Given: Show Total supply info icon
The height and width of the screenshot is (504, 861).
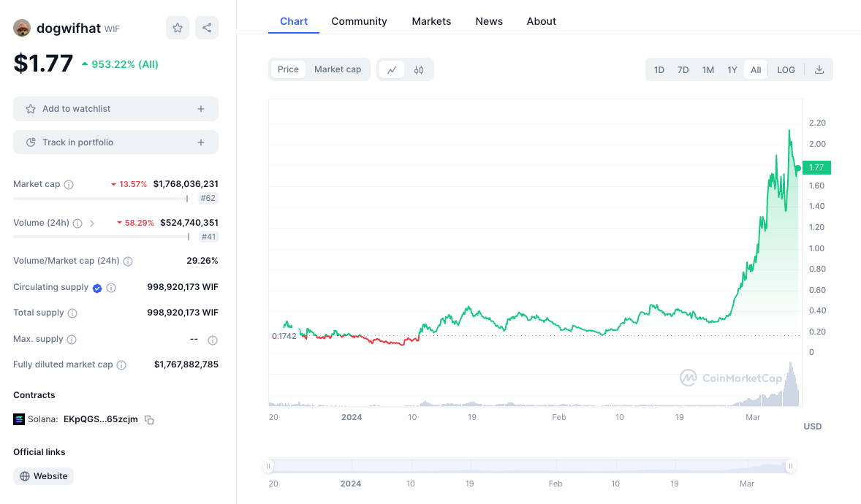Looking at the screenshot, I should [x=72, y=313].
